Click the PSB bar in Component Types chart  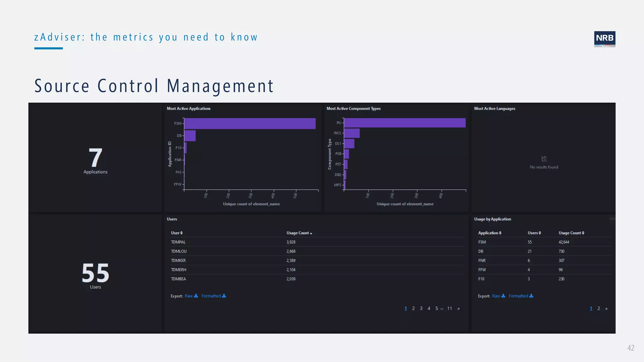(x=347, y=154)
